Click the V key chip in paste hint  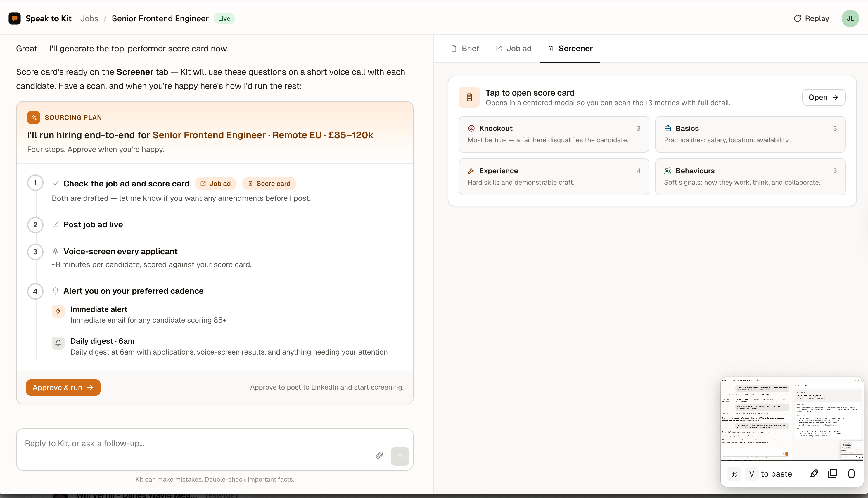[x=751, y=474]
